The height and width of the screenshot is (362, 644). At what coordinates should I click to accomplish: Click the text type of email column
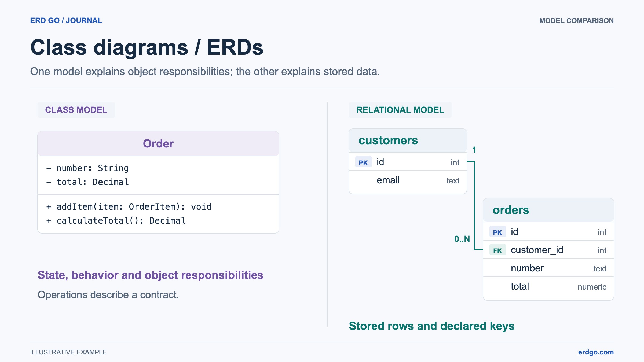coord(453,181)
